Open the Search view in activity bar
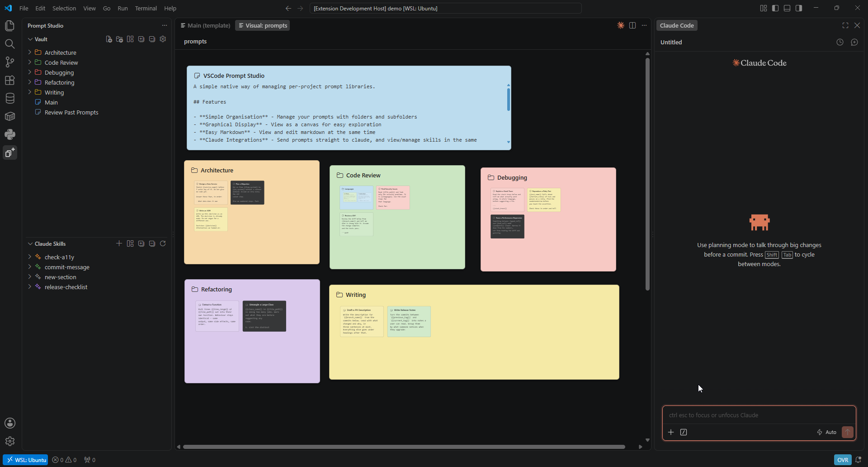The image size is (868, 467). pos(9,44)
